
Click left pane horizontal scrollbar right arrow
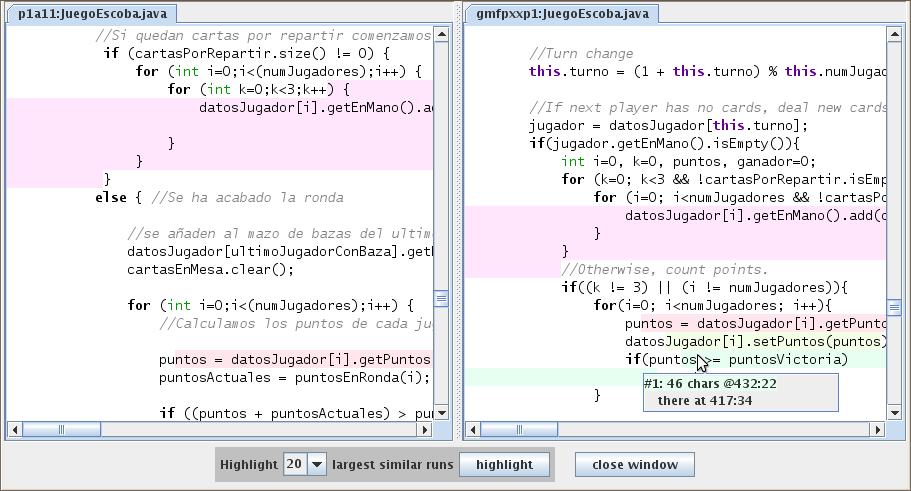(426, 429)
